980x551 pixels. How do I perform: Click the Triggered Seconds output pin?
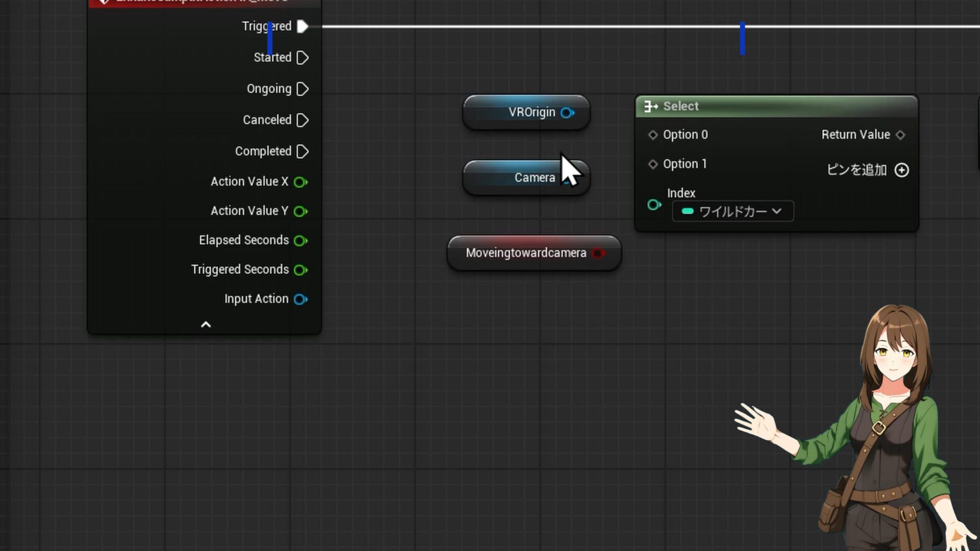tap(300, 270)
